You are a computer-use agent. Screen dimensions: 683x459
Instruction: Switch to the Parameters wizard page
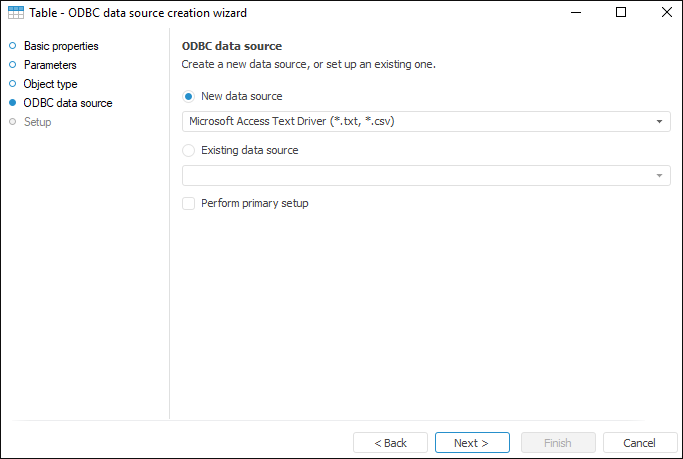pos(50,65)
